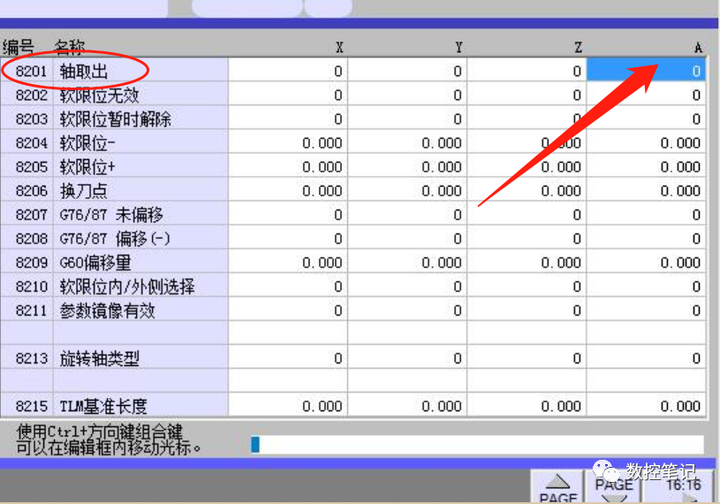Click the A value of 8213 旋转轴类型
This screenshot has width=720, height=504.
point(646,358)
